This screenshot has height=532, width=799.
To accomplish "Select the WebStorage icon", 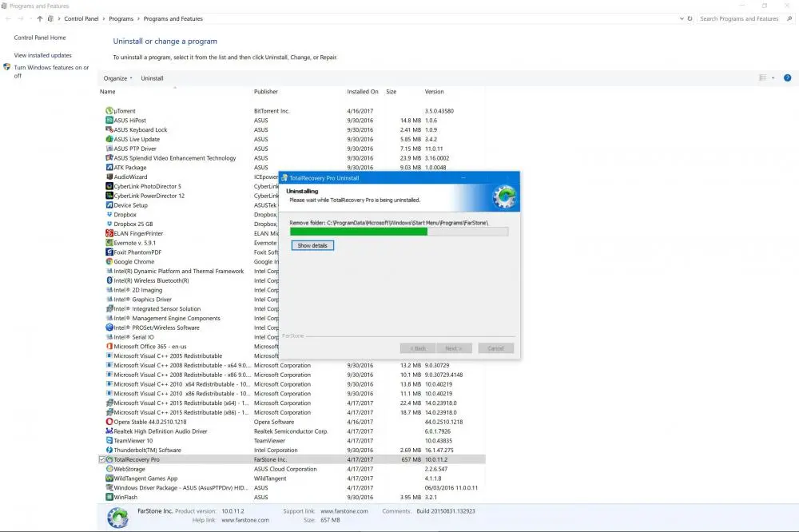I will [x=109, y=469].
